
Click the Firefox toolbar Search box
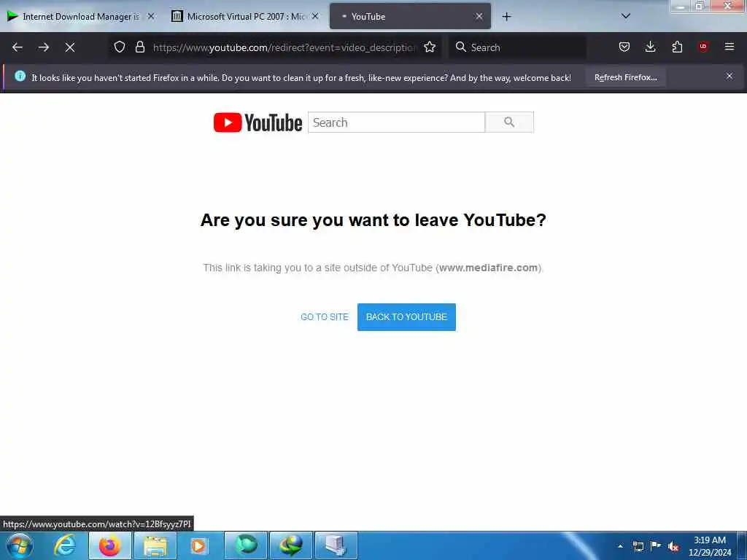pyautogui.click(x=517, y=47)
